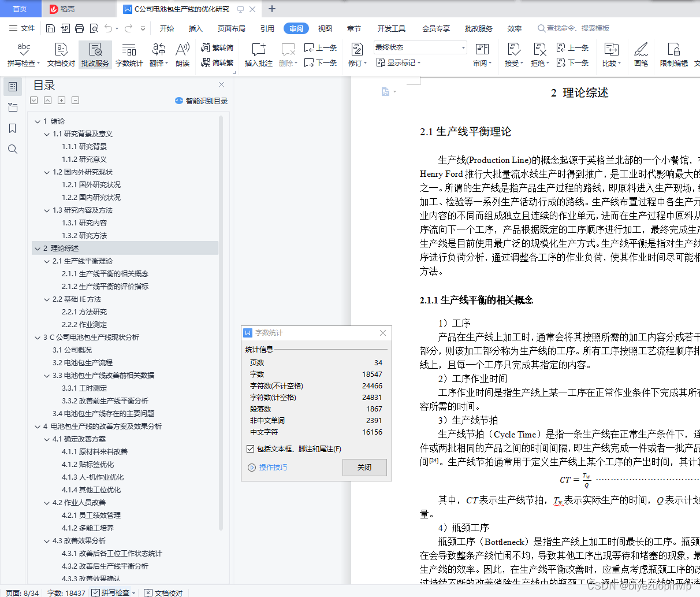Close the outline 目录 panel
The width and height of the screenshot is (700, 597).
[x=221, y=85]
